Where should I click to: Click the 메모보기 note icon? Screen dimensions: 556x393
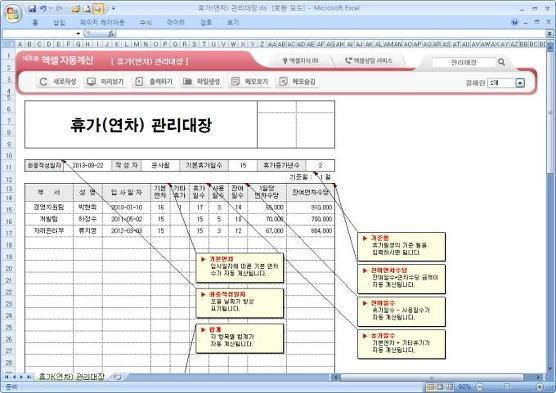pos(235,82)
